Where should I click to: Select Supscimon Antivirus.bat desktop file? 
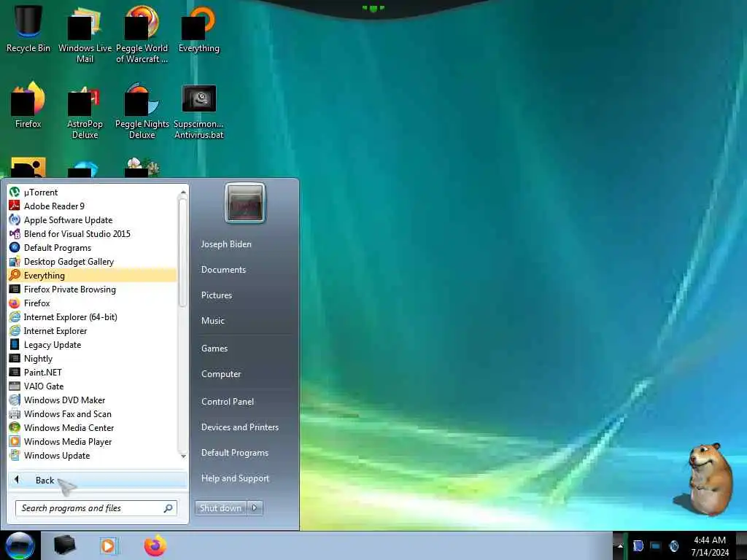click(x=198, y=111)
